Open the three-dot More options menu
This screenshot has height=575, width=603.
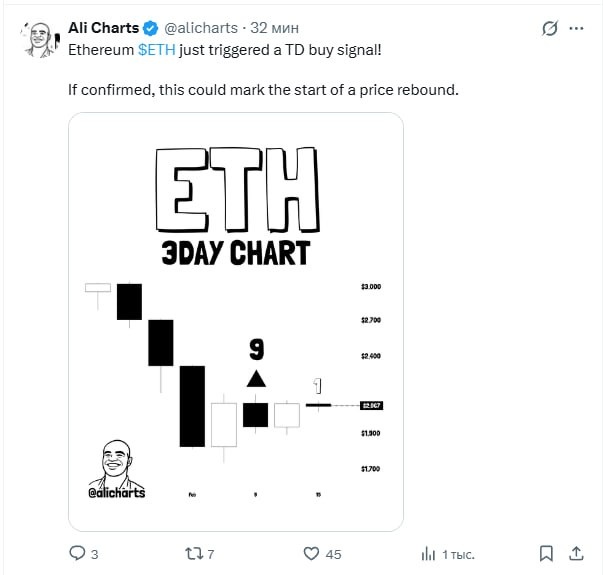pos(578,28)
